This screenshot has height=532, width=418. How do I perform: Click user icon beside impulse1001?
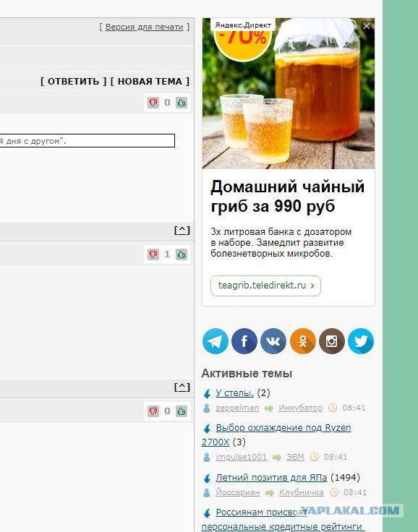(206, 458)
